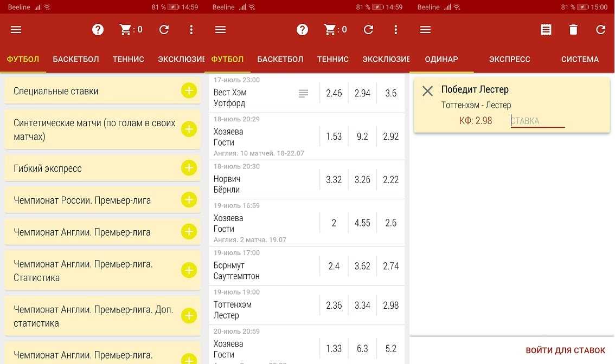This screenshot has width=615, height=364.
Task: Select Теннис tab on sports list screen
Action: [x=128, y=59]
